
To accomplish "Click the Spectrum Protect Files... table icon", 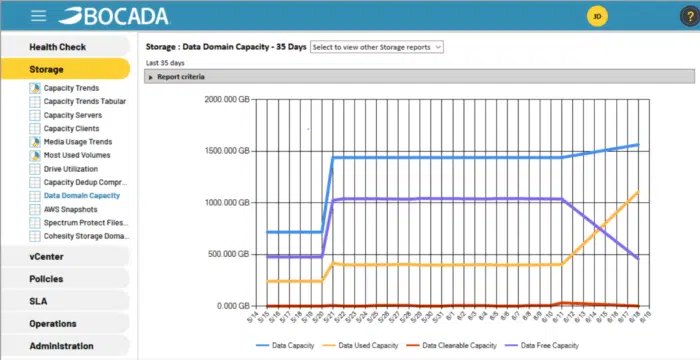I will (35, 222).
